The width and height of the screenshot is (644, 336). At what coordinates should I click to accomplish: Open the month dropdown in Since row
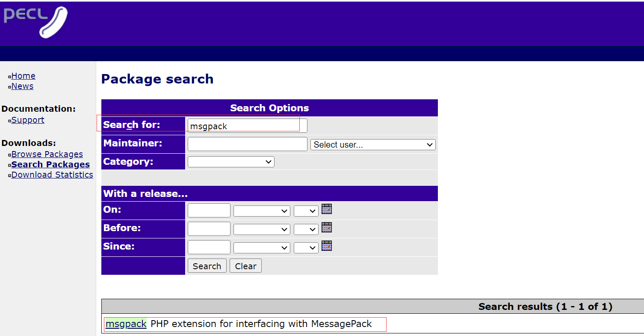pyautogui.click(x=262, y=248)
